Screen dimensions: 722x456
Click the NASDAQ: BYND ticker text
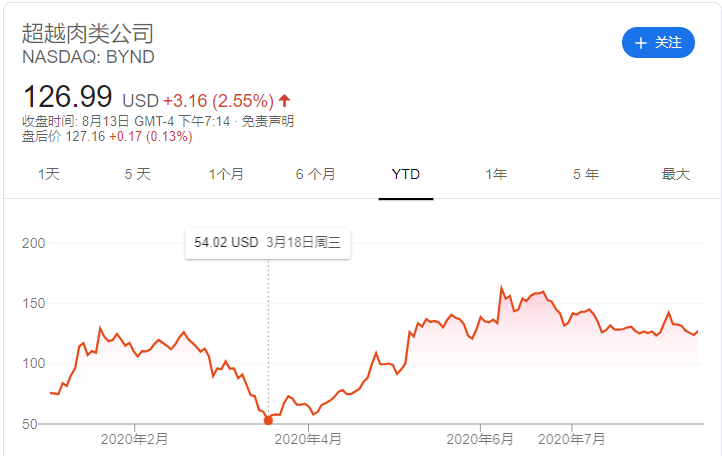pyautogui.click(x=88, y=56)
